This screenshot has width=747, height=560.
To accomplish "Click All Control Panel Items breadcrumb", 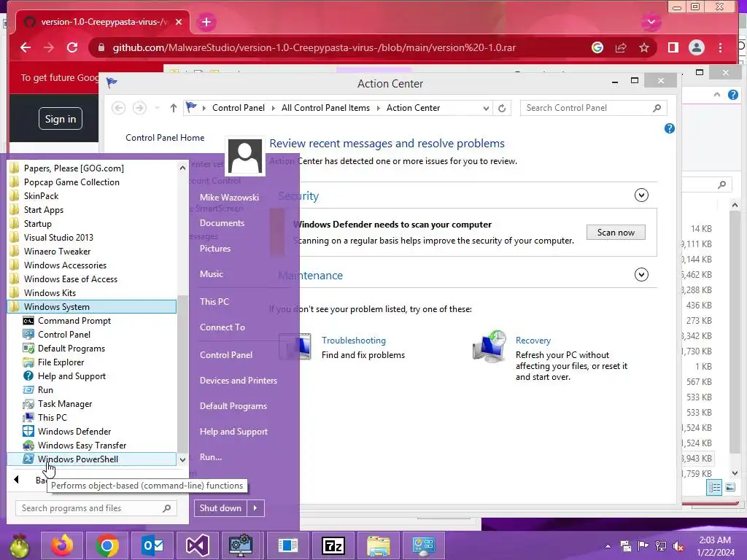I will point(325,108).
